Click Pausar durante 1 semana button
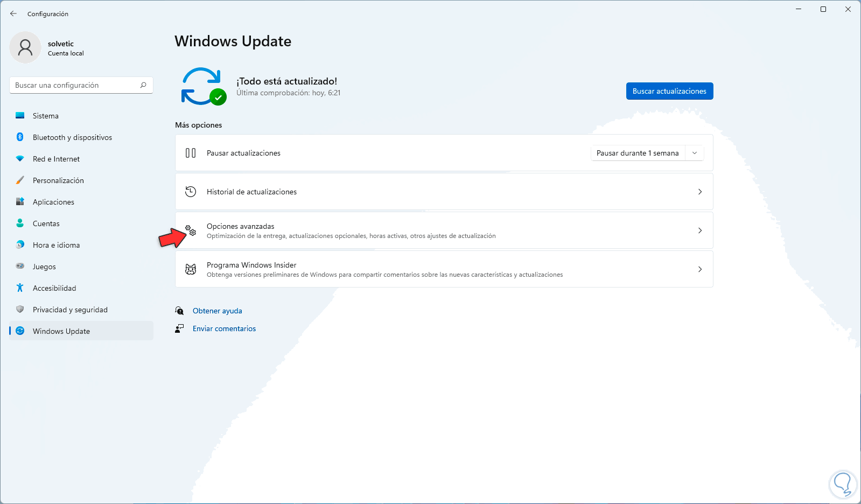The width and height of the screenshot is (861, 504). point(638,153)
